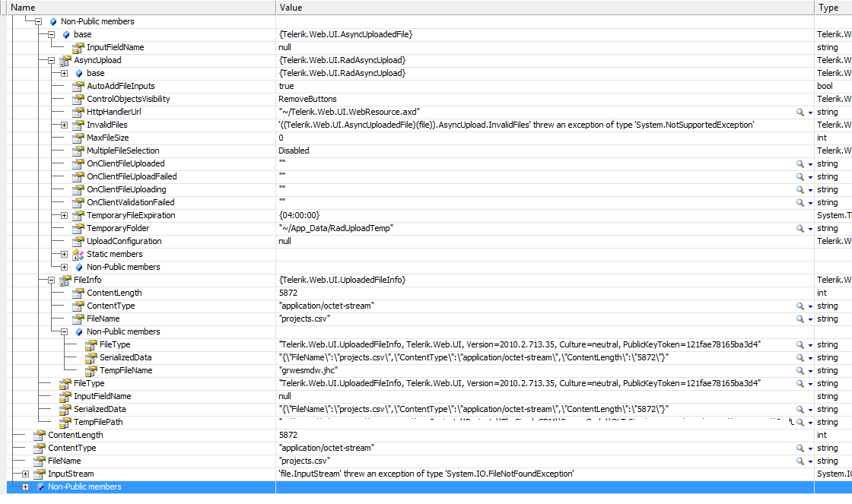Screen dimensions: 852x504
Task: Click the MultipleFileSelection property icon
Action: coord(78,151)
